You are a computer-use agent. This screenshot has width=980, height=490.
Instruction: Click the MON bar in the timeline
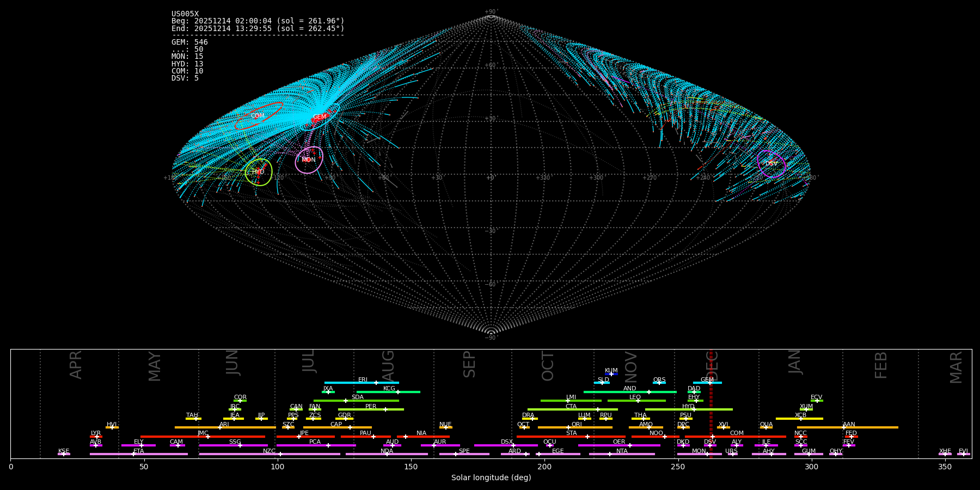click(700, 454)
